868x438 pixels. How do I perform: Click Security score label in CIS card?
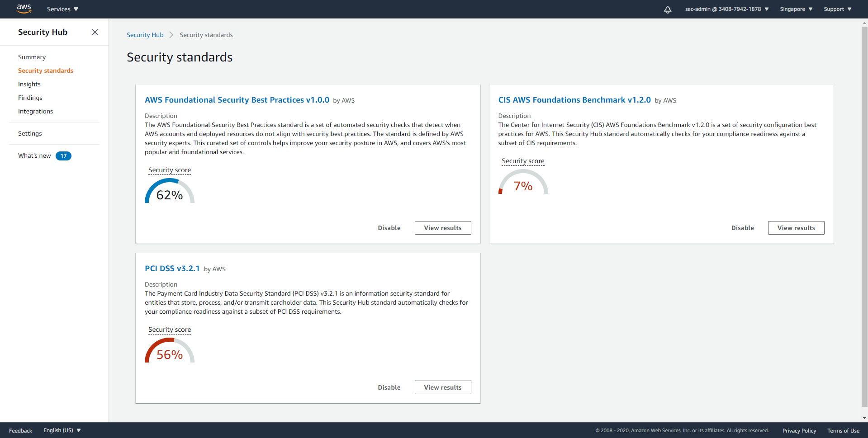click(523, 161)
